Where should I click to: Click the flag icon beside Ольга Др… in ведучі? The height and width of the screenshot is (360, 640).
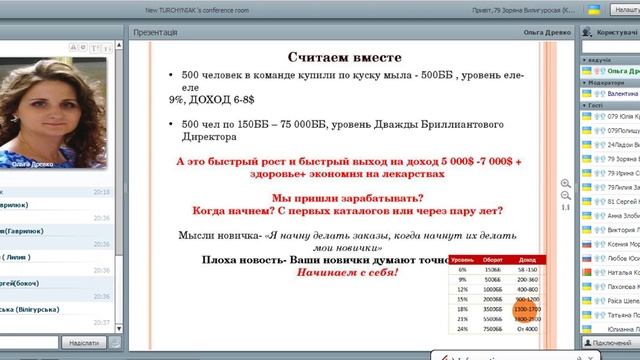587,71
